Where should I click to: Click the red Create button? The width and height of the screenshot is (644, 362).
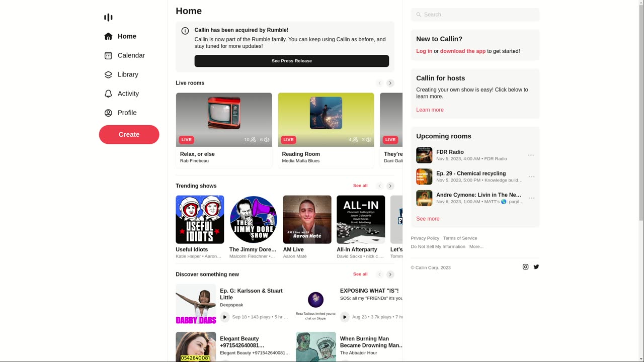point(129,134)
